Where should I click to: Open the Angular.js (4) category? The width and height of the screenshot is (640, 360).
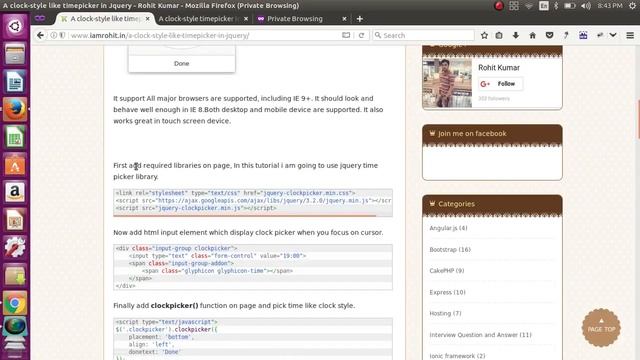[x=448, y=228]
